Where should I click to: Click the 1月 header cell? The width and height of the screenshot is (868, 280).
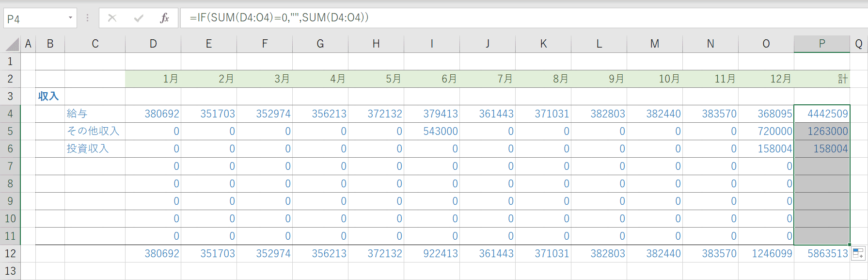pyautogui.click(x=153, y=79)
